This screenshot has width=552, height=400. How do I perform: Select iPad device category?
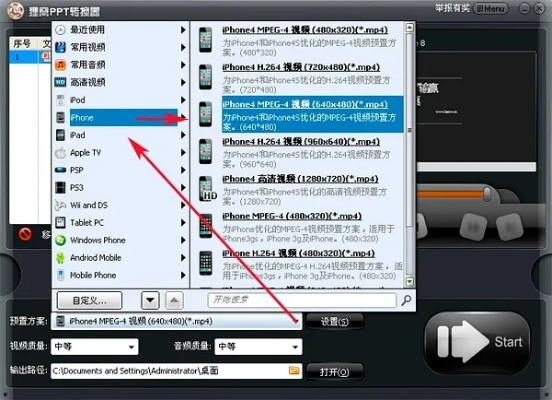[120, 135]
